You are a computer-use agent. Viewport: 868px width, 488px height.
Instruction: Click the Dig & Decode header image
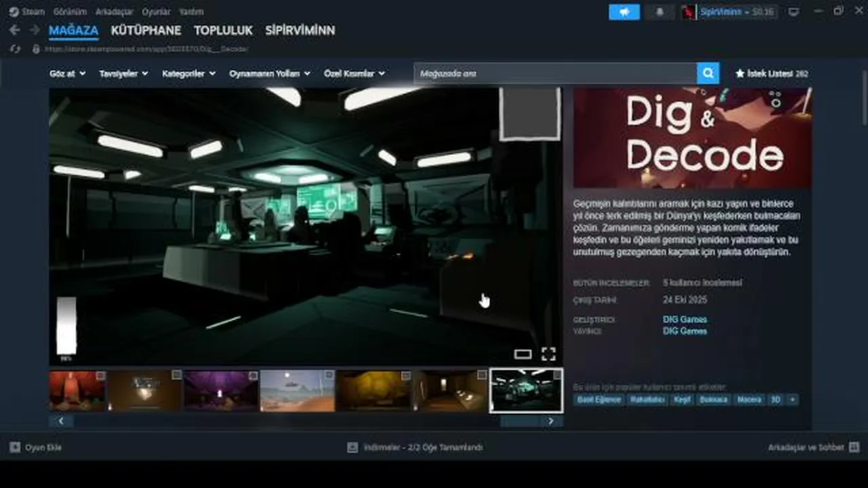pyautogui.click(x=692, y=138)
